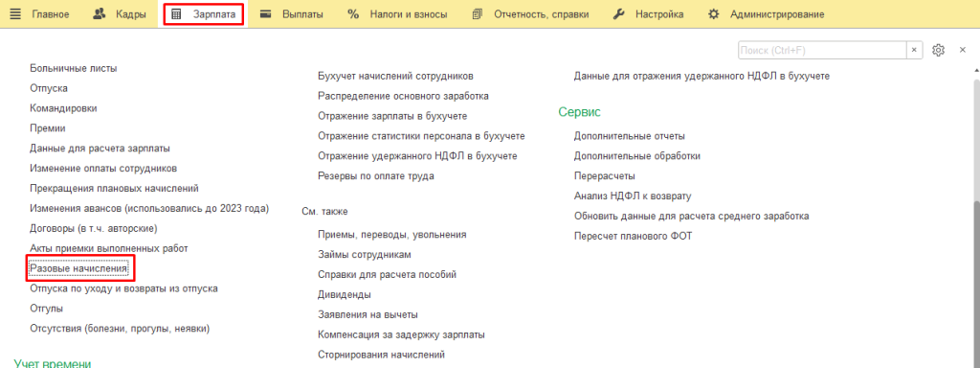Open Приемы, переводы, увольнения
980x368 pixels.
[x=392, y=235]
